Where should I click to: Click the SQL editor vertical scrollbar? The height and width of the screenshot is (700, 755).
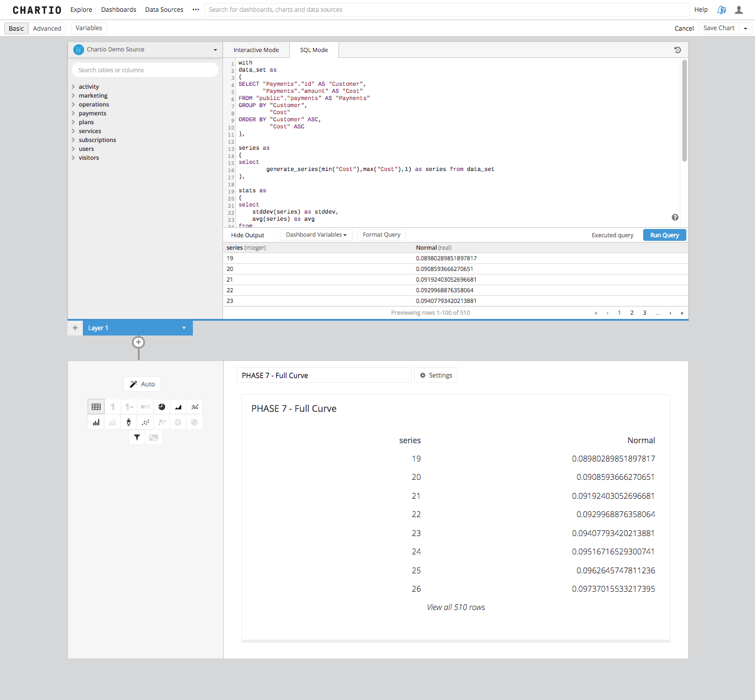click(685, 110)
